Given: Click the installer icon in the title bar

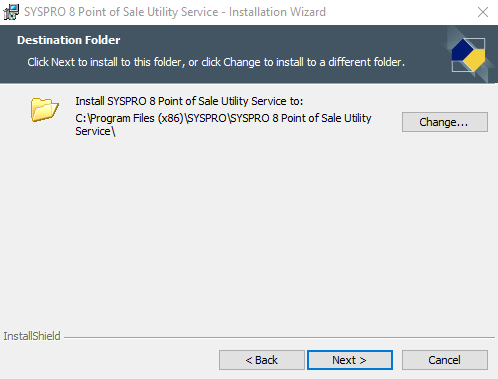Looking at the screenshot, I should click(x=11, y=12).
